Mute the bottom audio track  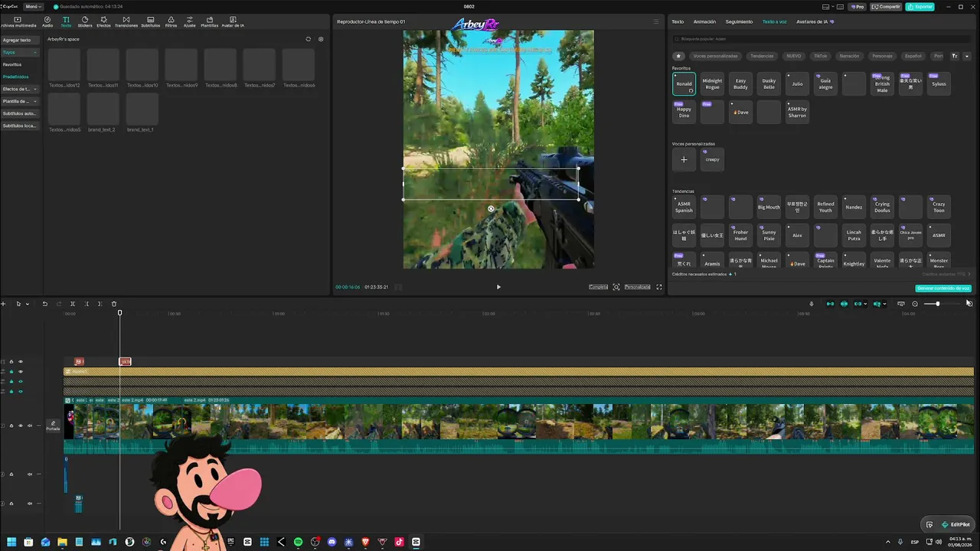[x=30, y=504]
